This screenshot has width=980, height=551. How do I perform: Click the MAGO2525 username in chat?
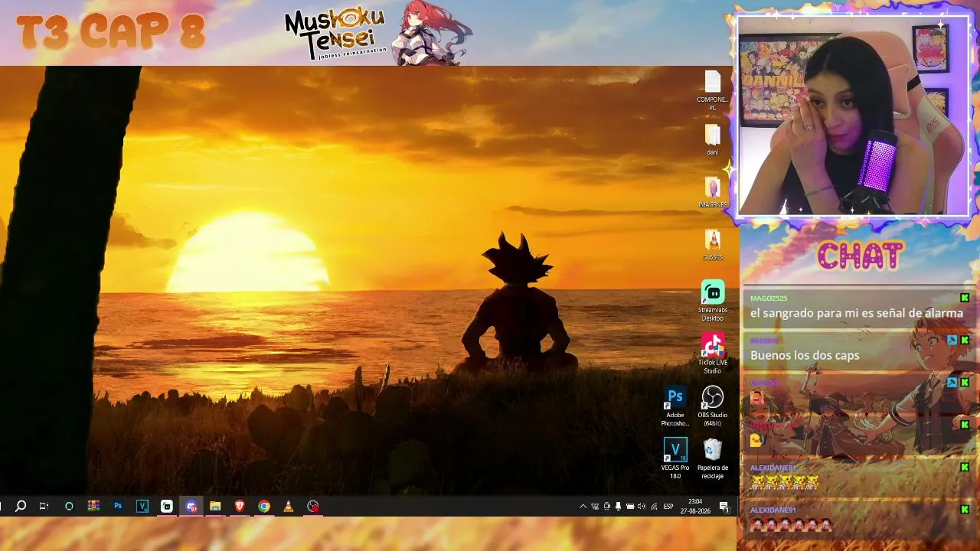coord(769,298)
